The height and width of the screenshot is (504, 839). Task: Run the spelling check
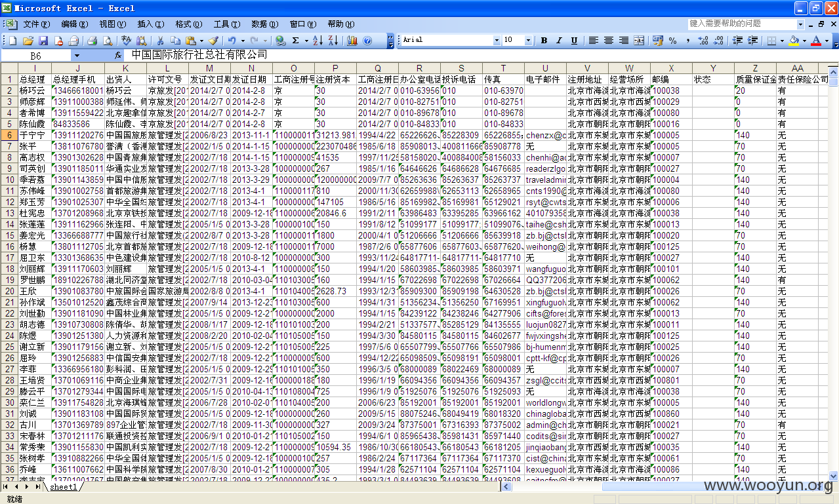[x=127, y=41]
